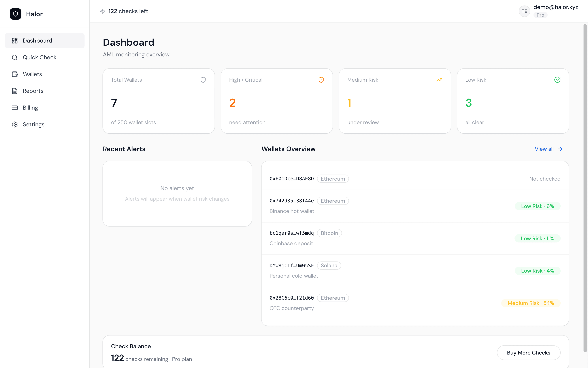The height and width of the screenshot is (368, 588).
Task: Click the all clear text
Action: point(475,122)
